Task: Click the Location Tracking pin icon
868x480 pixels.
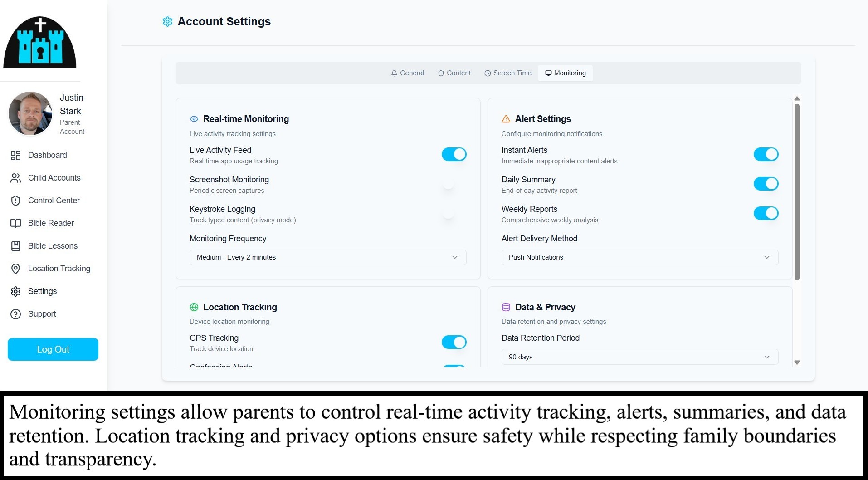Action: click(x=15, y=269)
